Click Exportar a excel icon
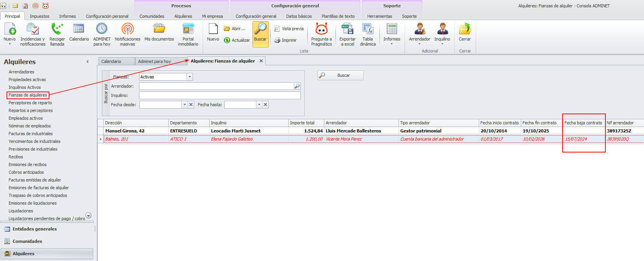The image size is (644, 261). click(x=347, y=29)
